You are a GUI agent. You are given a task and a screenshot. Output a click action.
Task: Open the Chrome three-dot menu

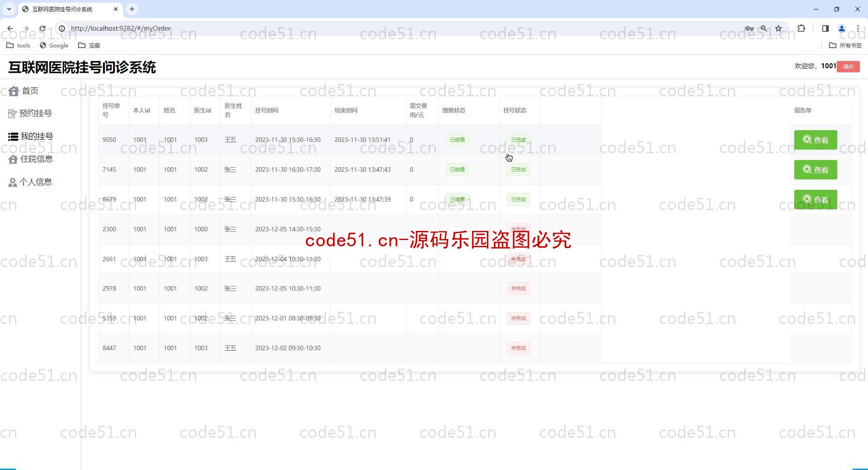click(x=858, y=28)
